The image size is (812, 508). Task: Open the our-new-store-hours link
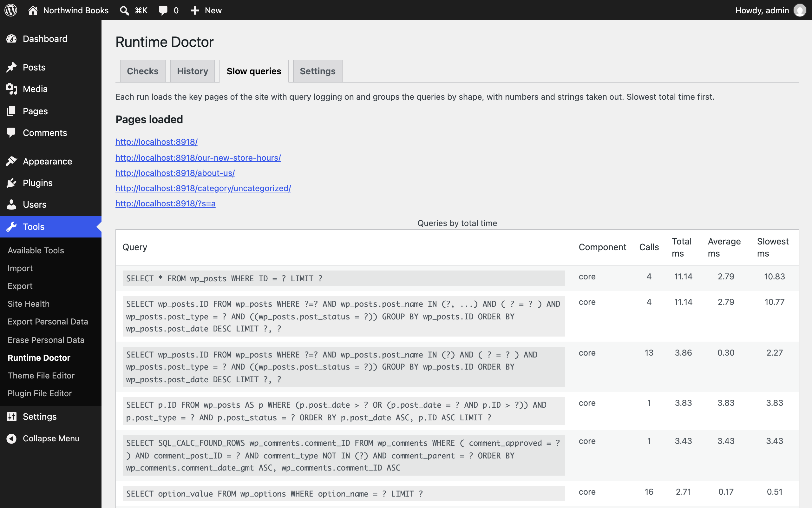(x=198, y=157)
